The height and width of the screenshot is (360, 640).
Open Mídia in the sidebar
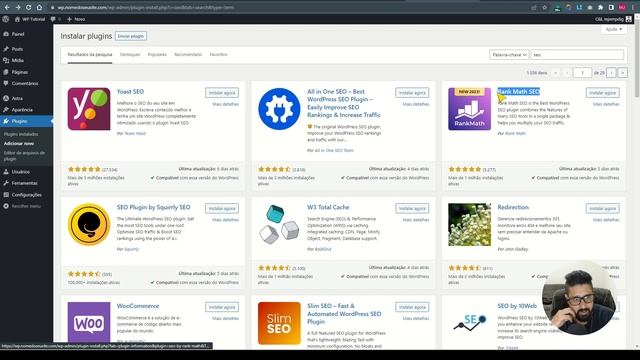click(17, 60)
